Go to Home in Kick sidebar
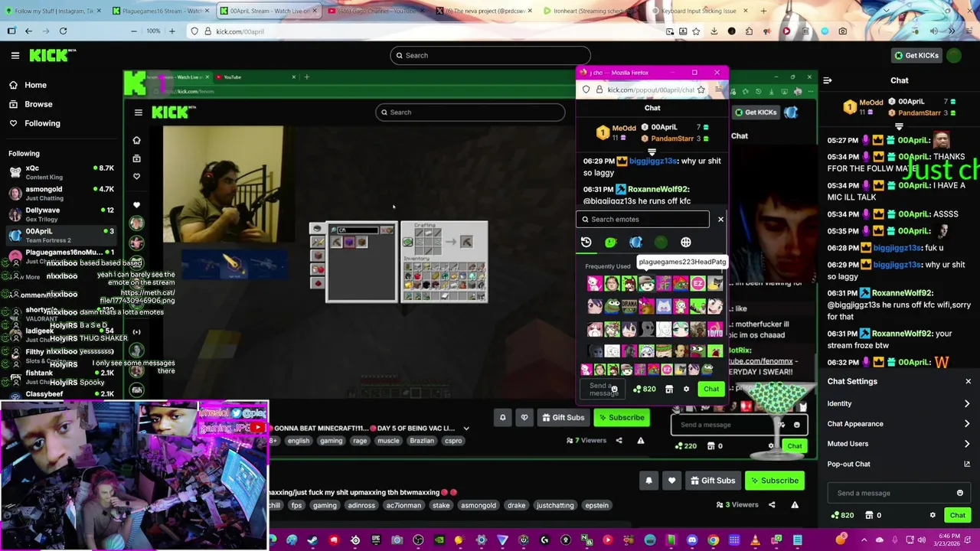Image resolution: width=980 pixels, height=551 pixels. (x=35, y=85)
